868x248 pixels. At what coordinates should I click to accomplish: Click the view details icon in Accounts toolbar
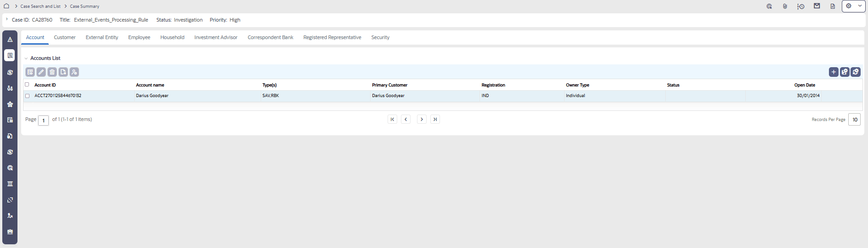click(x=30, y=72)
